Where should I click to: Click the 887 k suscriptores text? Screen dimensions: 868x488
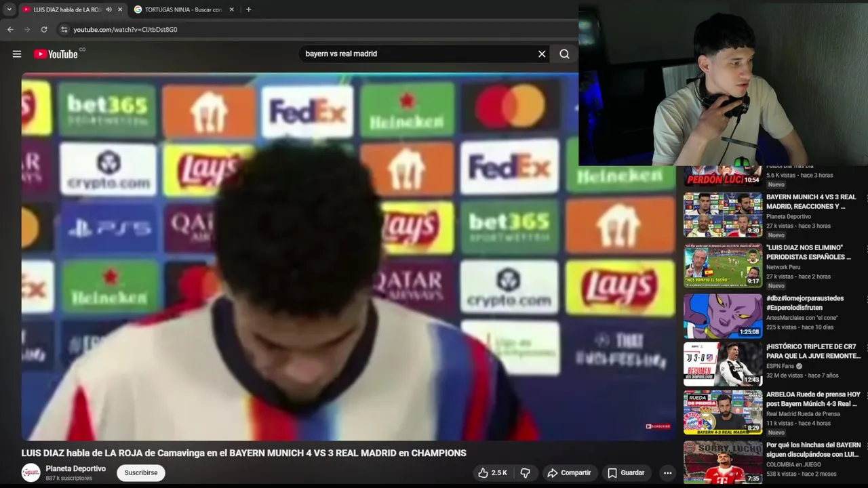(68, 479)
